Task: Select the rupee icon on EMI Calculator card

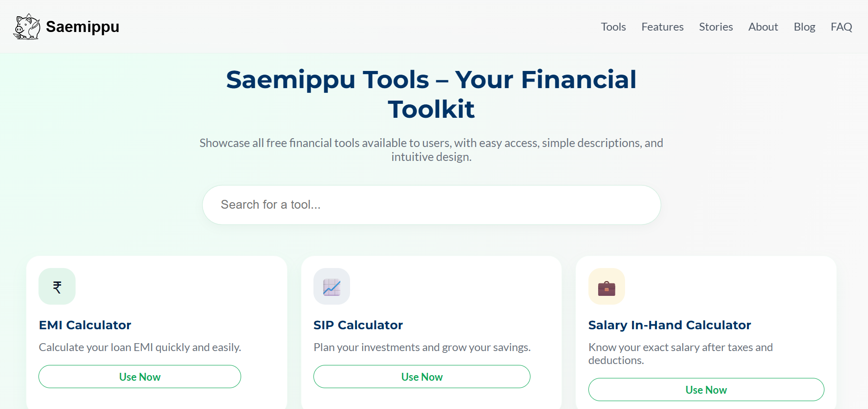Action: 57,286
